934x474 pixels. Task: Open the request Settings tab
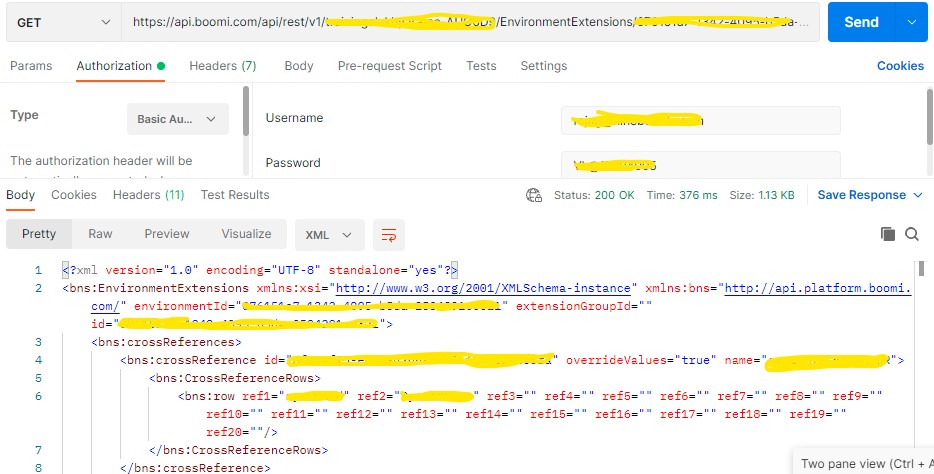[544, 66]
